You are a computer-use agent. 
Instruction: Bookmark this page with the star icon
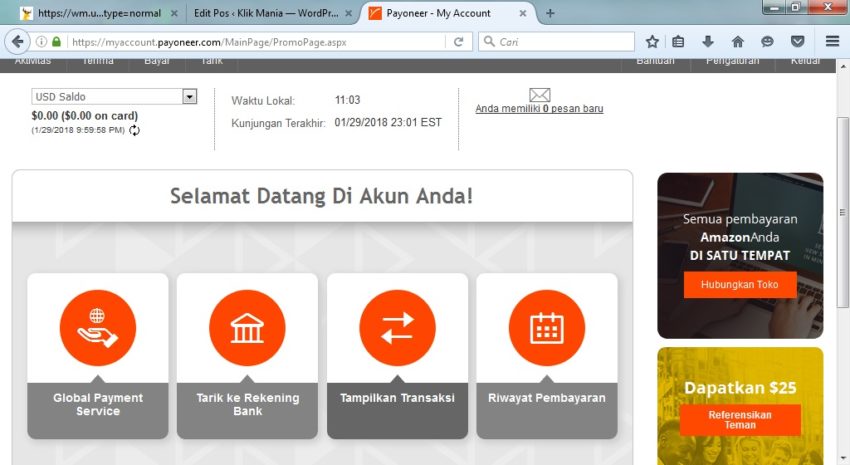[x=652, y=42]
